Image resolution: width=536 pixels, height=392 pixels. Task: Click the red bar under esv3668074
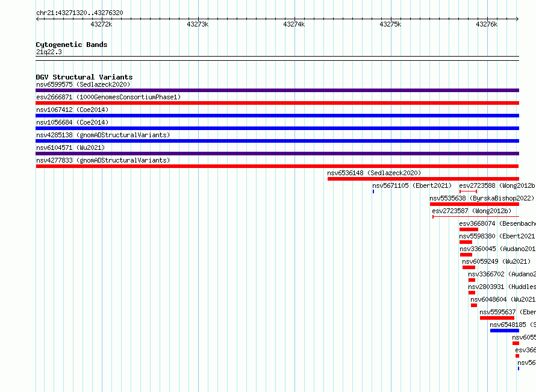(469, 229)
